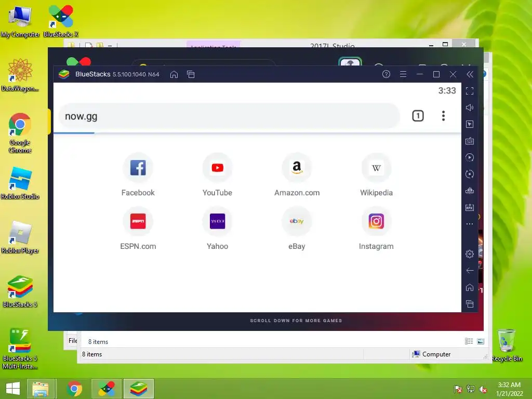Screen dimensions: 532x399
Task: Open the keyboard controls icon in sidebar
Action: [x=470, y=141]
